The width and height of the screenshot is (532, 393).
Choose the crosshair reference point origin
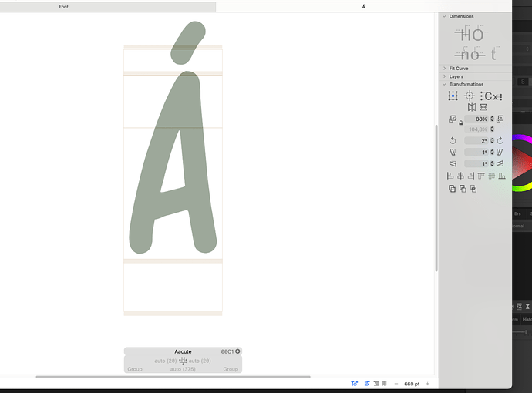[470, 96]
